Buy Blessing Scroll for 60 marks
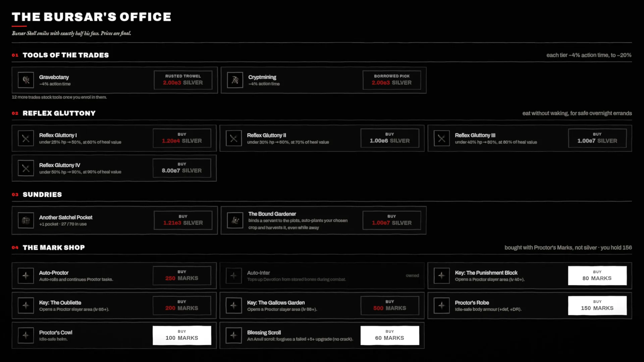Viewport: 644px width, 362px height. [390, 335]
